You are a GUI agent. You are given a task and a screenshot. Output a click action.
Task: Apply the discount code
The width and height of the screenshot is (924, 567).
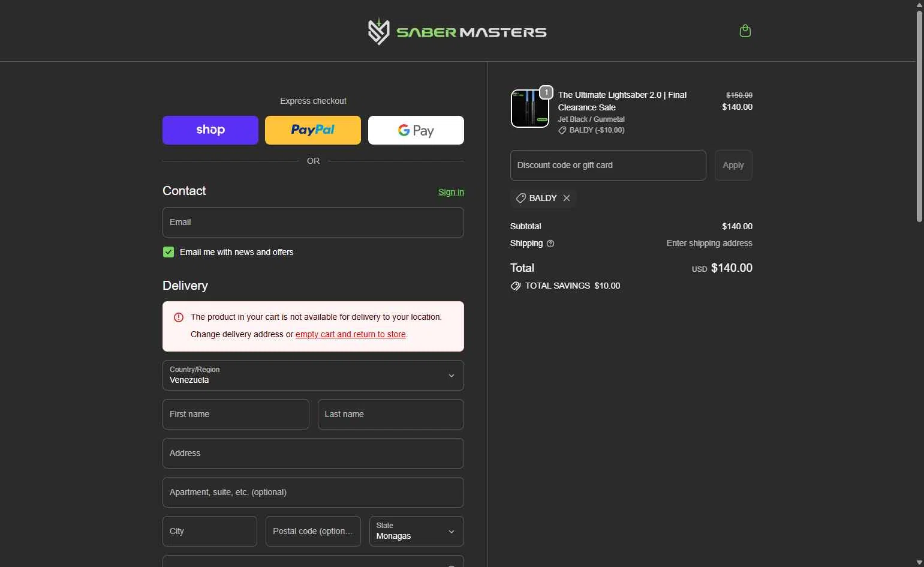point(733,165)
